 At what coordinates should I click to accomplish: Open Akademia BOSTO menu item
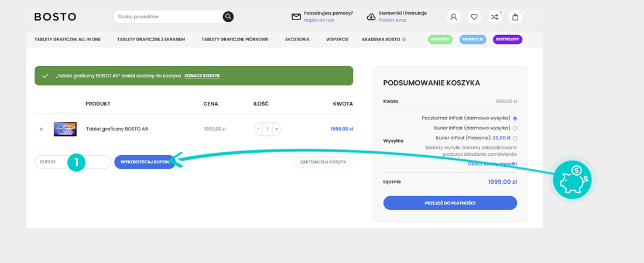(384, 39)
